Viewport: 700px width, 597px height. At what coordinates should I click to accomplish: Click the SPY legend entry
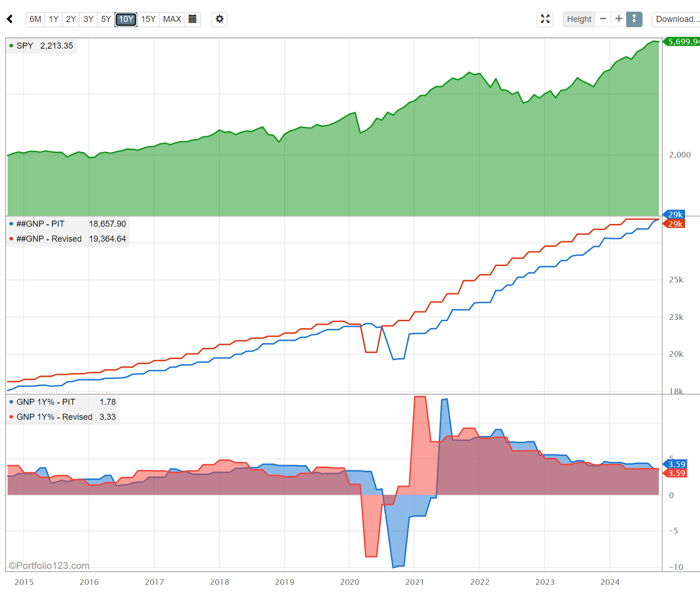[x=41, y=46]
